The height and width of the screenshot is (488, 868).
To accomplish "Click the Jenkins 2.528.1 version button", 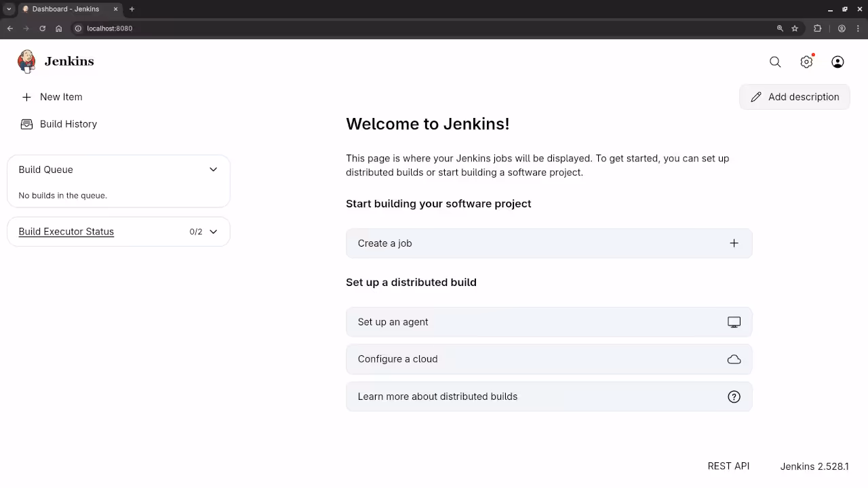I will (814, 466).
